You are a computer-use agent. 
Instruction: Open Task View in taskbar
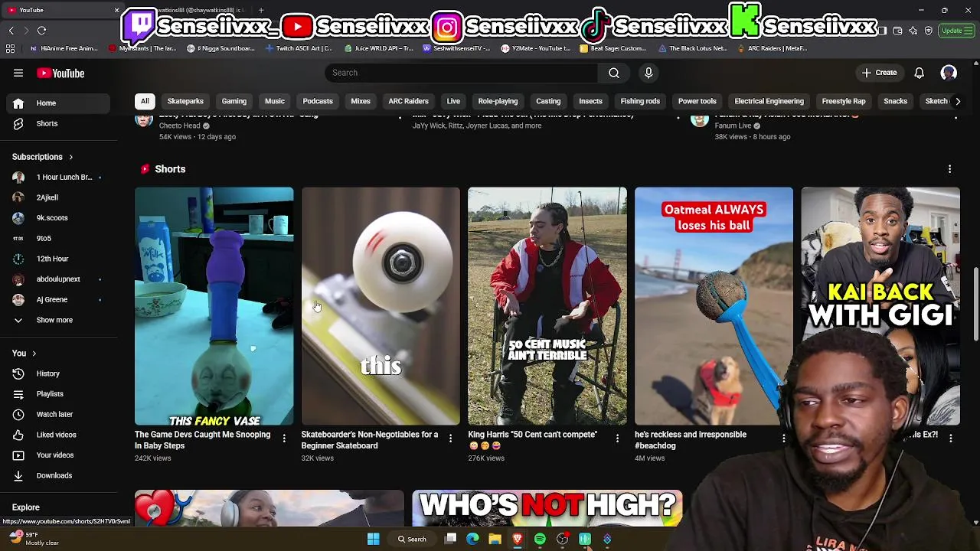pos(450,539)
